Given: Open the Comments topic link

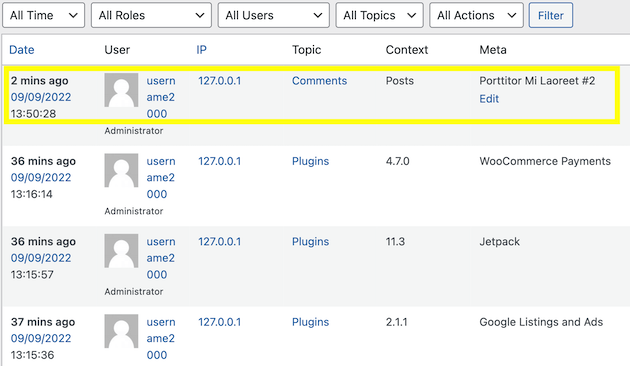Looking at the screenshot, I should coord(319,81).
